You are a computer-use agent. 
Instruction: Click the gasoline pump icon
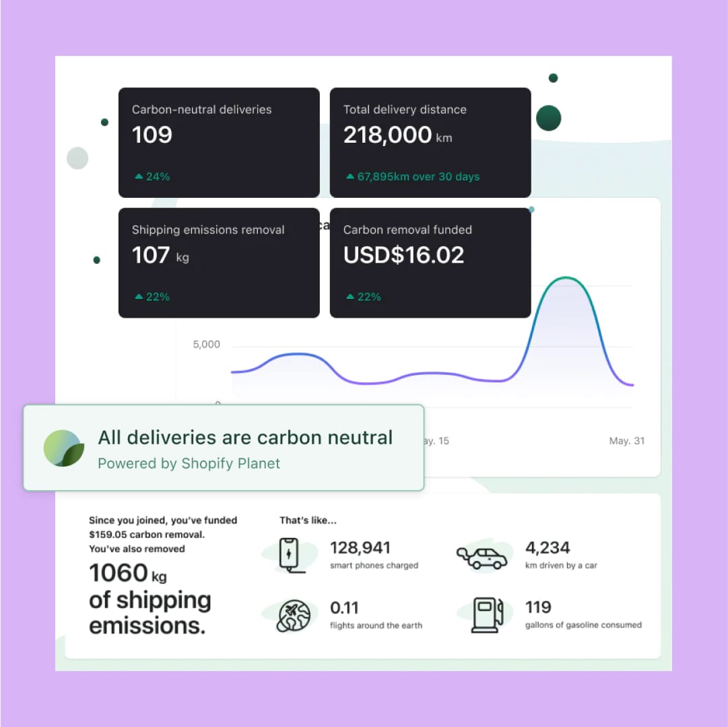coord(483,615)
